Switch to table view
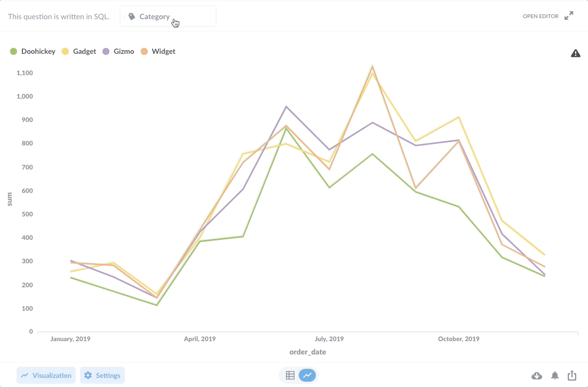588x387 pixels. tap(290, 376)
